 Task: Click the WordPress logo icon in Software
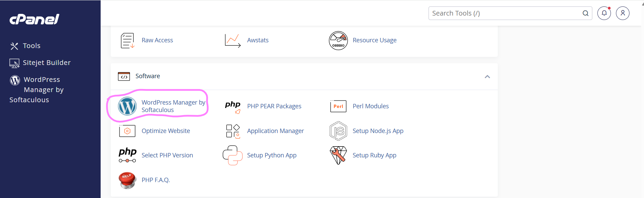coord(127,106)
